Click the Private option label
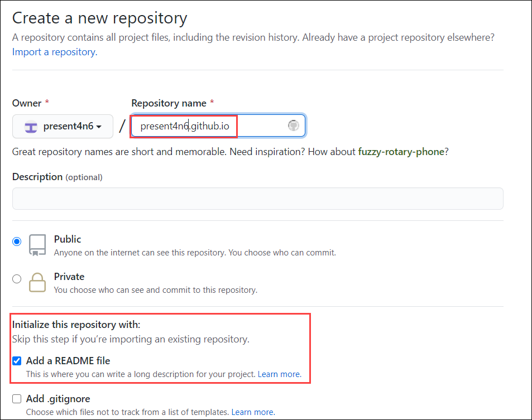The height and width of the screenshot is (420, 532). pos(69,277)
